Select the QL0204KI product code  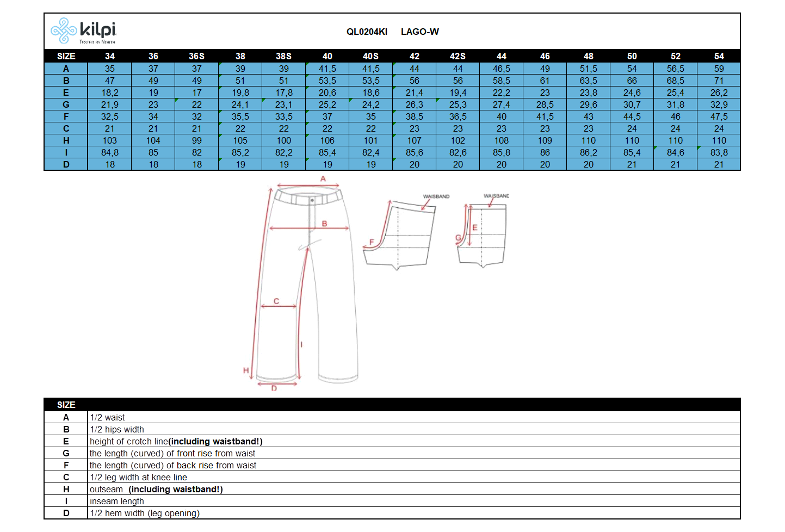click(x=367, y=32)
